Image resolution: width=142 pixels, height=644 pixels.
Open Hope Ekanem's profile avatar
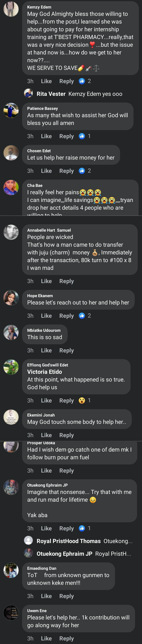pos(11,298)
